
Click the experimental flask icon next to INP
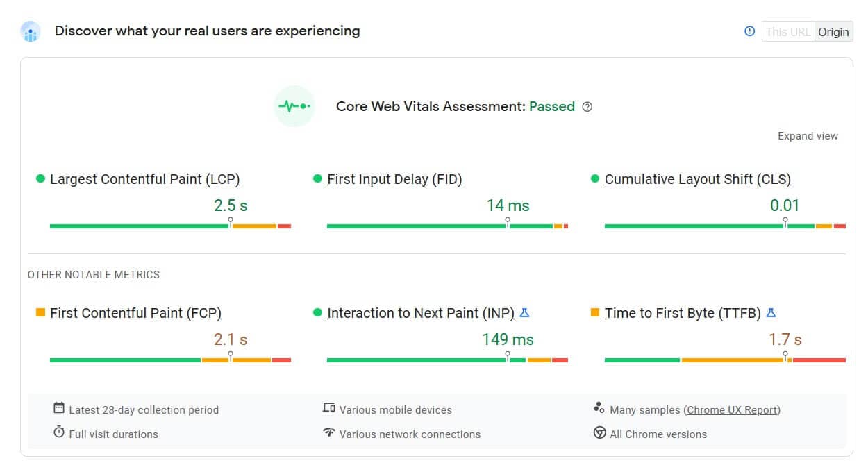click(526, 312)
